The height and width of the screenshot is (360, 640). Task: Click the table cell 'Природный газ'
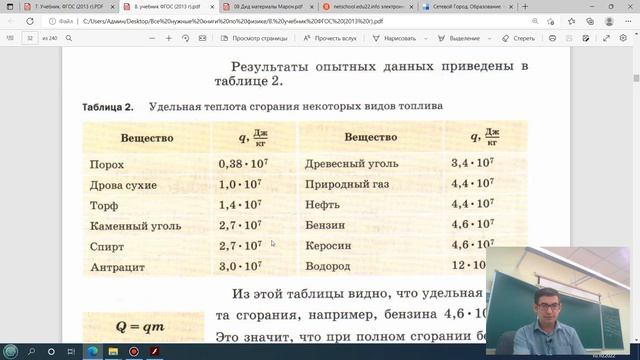(x=347, y=184)
